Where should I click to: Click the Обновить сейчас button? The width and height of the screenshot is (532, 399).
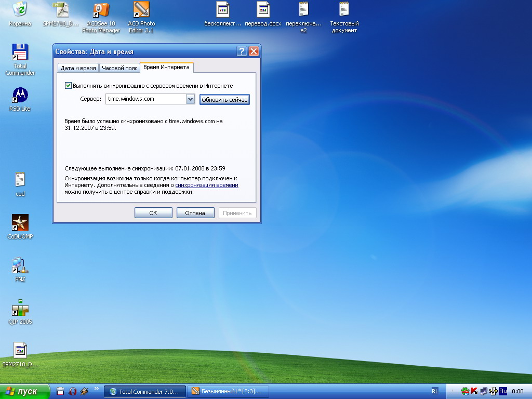point(224,99)
